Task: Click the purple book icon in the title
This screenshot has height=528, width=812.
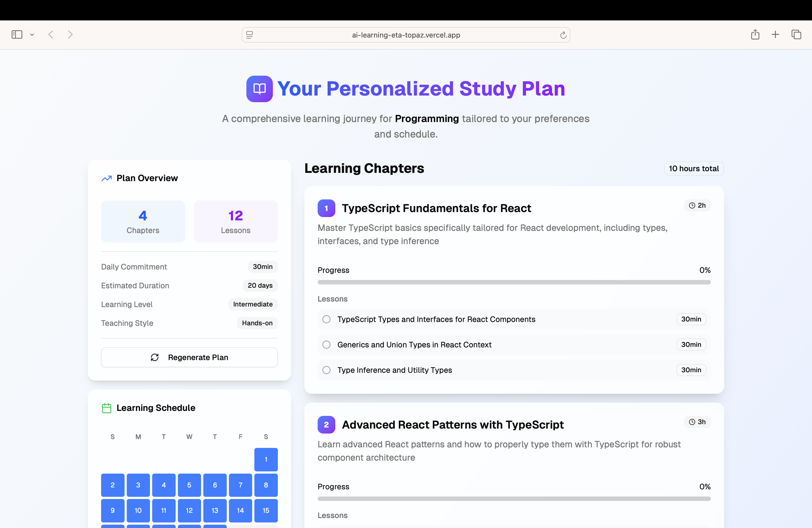Action: [260, 89]
